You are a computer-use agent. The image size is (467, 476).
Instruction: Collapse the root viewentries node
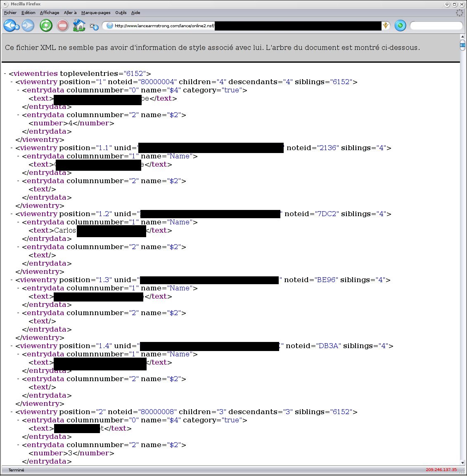[5, 74]
